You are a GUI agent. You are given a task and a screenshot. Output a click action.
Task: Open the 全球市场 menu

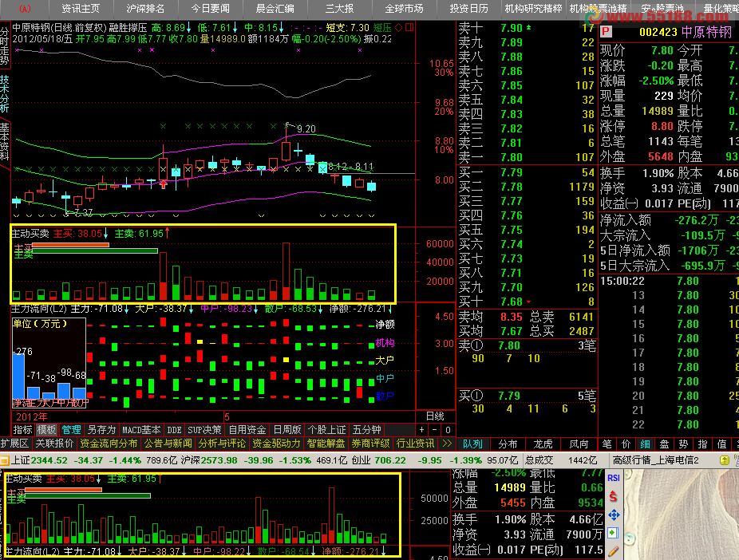pyautogui.click(x=404, y=9)
